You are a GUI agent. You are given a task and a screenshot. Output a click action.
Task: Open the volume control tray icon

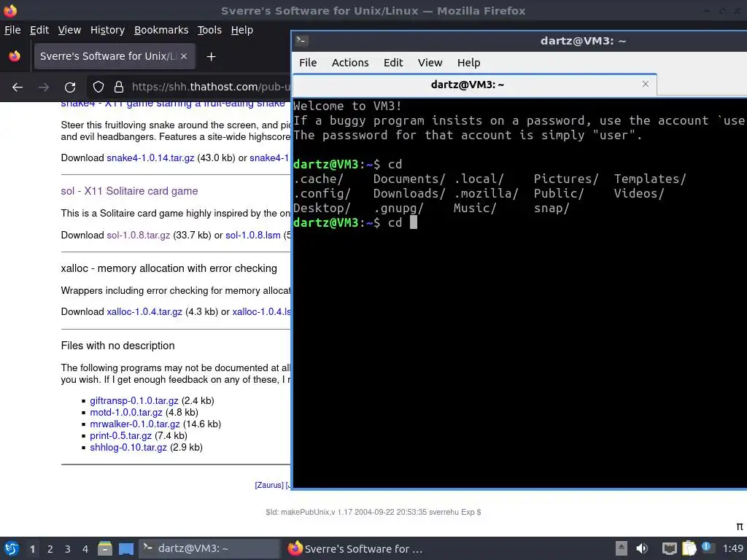pos(642,548)
